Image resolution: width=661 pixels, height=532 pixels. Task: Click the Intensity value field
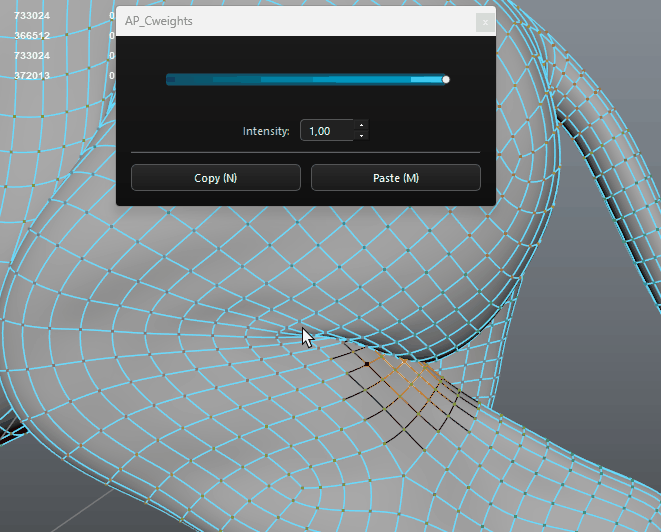coord(327,131)
